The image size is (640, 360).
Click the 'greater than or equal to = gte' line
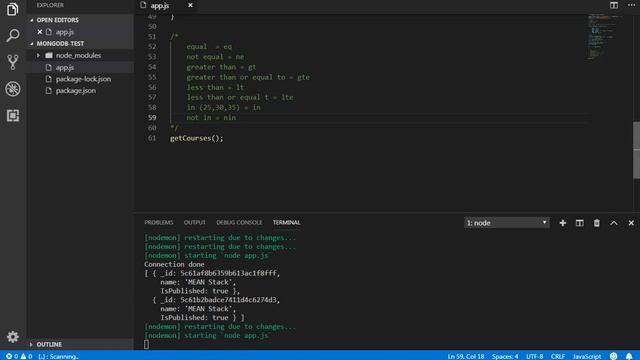[x=248, y=77]
